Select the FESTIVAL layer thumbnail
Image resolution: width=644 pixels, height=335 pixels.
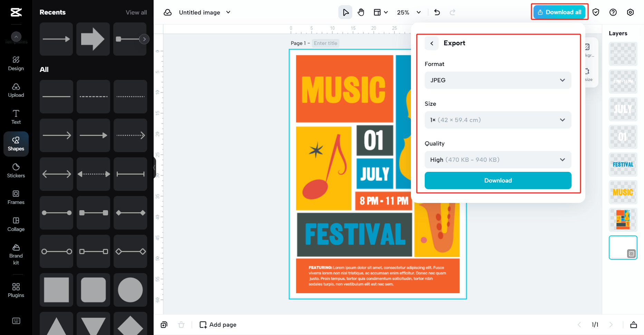tap(623, 165)
